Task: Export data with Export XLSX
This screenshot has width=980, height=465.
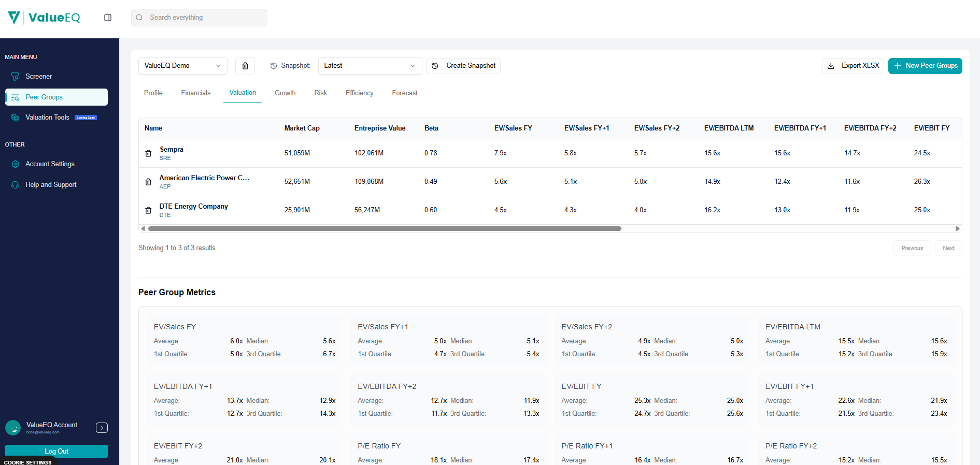Action: 853,66
